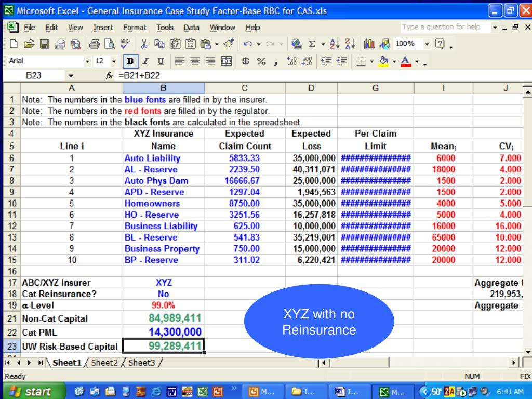Screen dimensions: 532x399
Task: Click the Windows start button
Action: (x=32, y=392)
